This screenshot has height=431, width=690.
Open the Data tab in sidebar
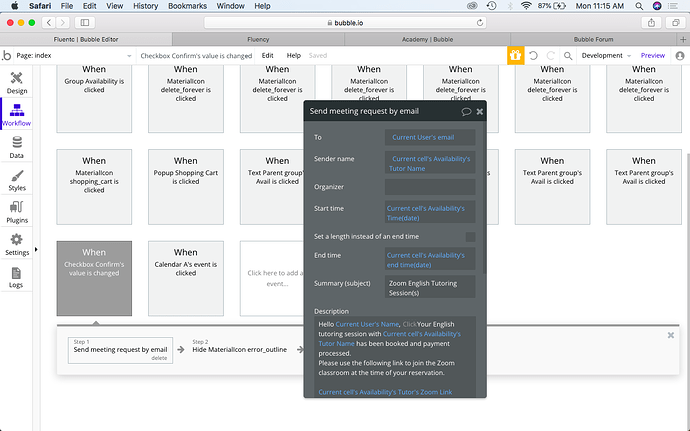[x=16, y=147]
